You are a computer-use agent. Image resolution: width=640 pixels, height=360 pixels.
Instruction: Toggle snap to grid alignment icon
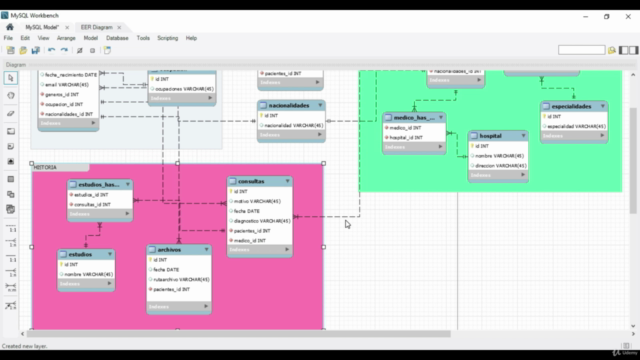pos(93,50)
